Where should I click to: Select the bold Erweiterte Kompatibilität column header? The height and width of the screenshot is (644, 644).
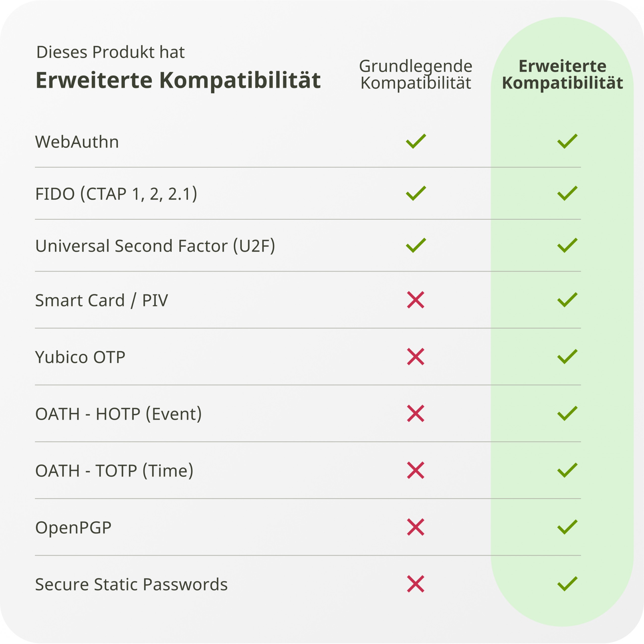click(562, 74)
